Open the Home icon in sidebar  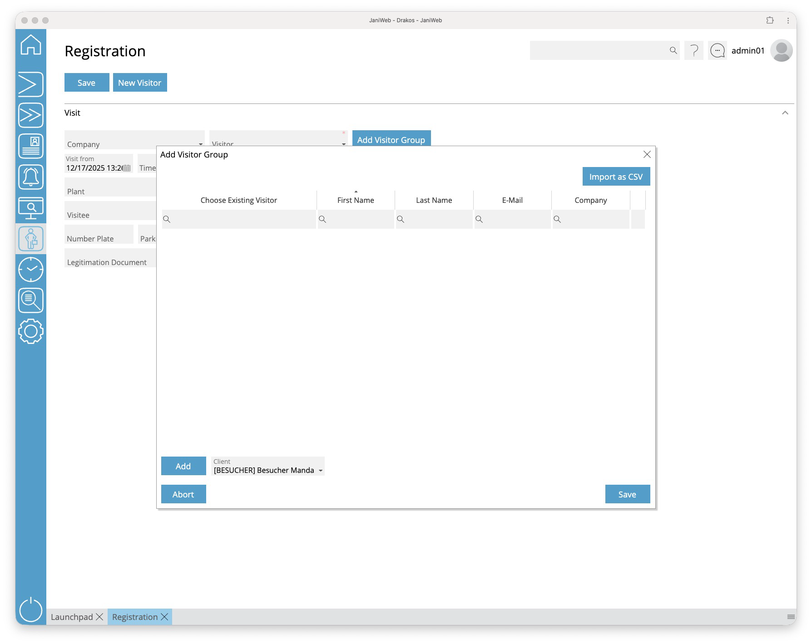point(31,45)
